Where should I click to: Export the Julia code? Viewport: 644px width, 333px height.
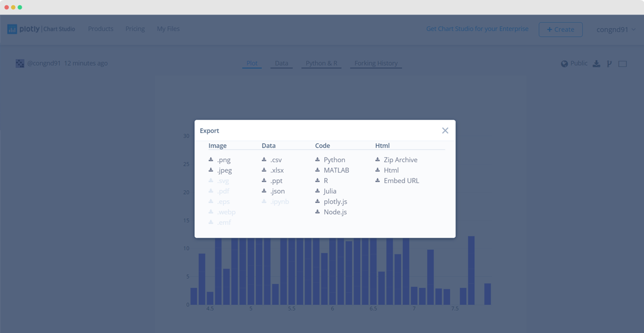click(326, 191)
